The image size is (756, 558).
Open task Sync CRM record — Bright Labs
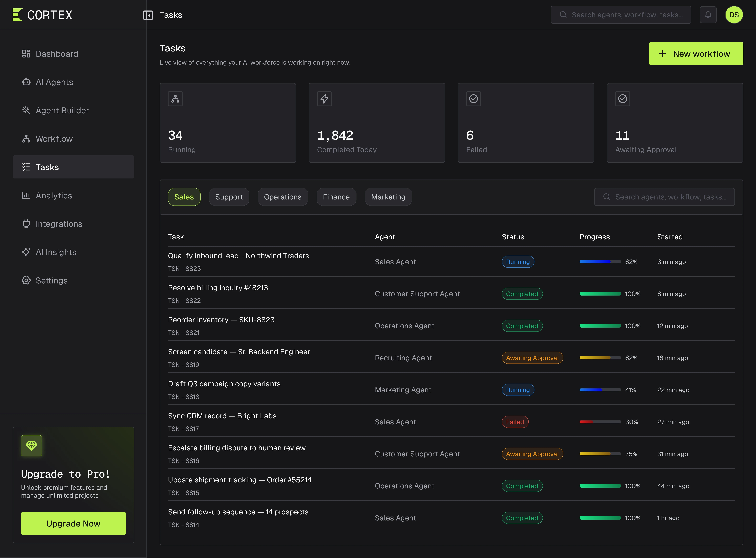pyautogui.click(x=222, y=416)
